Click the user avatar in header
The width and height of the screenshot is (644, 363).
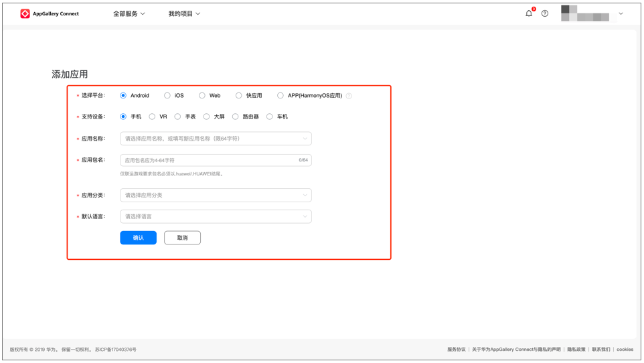[569, 13]
